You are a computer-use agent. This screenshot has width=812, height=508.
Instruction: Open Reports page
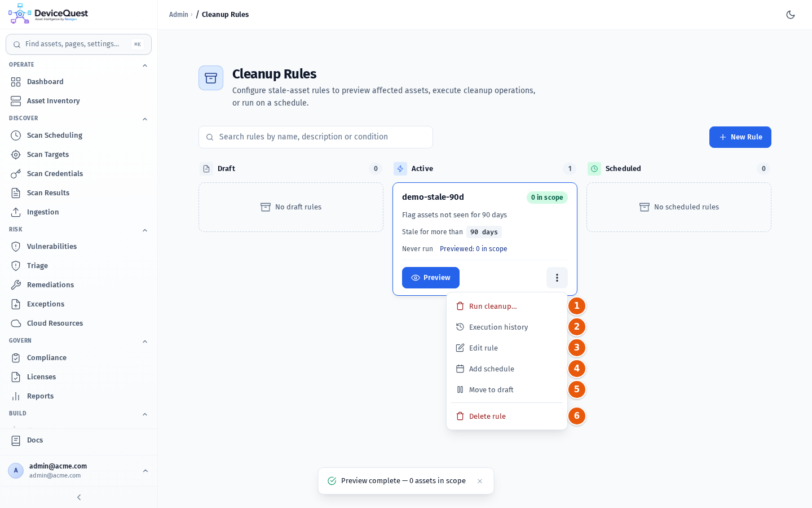point(78,396)
